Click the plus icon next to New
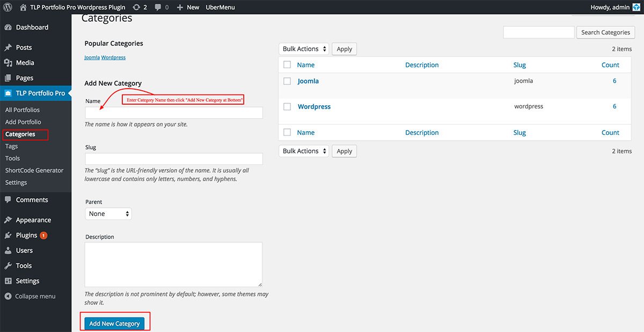The image size is (644, 332). coord(180,7)
